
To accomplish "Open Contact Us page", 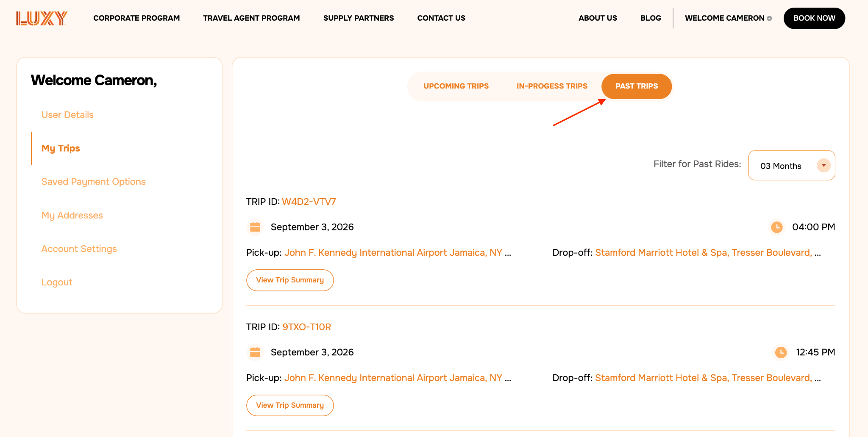I will point(441,18).
